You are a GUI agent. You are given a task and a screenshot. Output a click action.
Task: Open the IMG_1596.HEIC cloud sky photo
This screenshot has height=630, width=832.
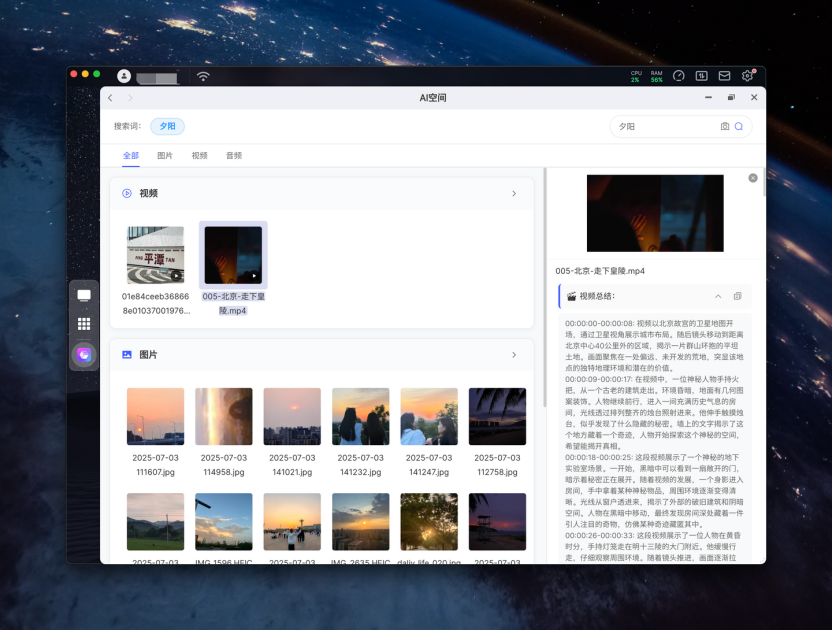224,522
